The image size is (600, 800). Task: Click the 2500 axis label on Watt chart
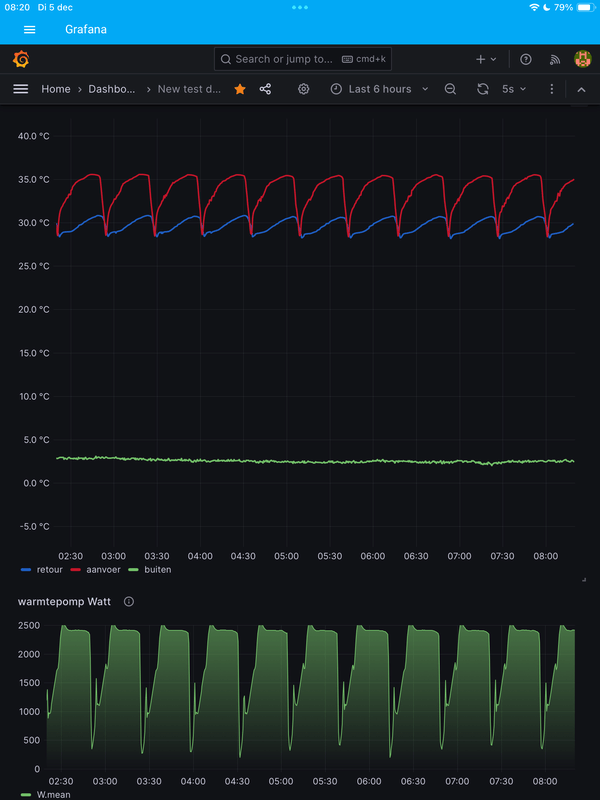pos(29,625)
